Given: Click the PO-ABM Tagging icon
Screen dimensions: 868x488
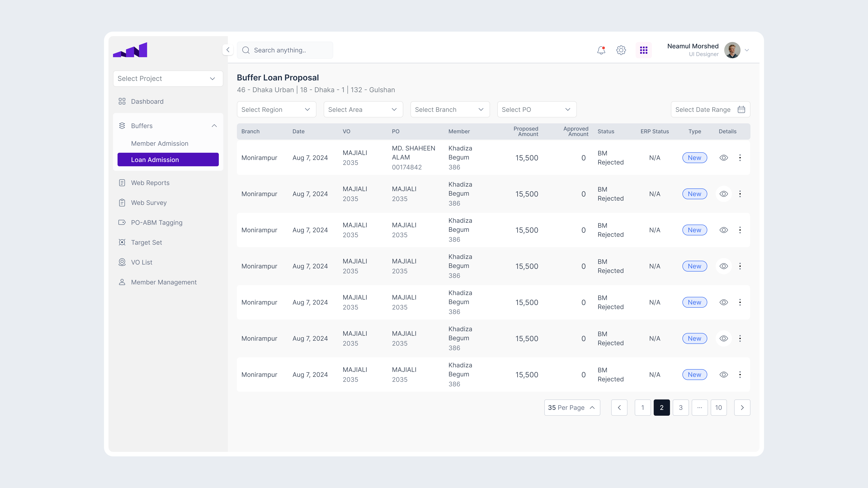Looking at the screenshot, I should (122, 222).
